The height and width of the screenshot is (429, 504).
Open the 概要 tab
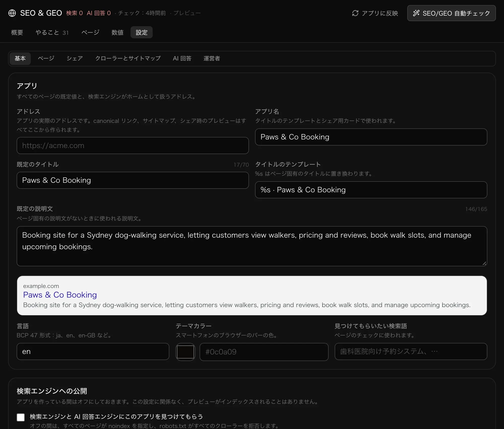point(17,32)
